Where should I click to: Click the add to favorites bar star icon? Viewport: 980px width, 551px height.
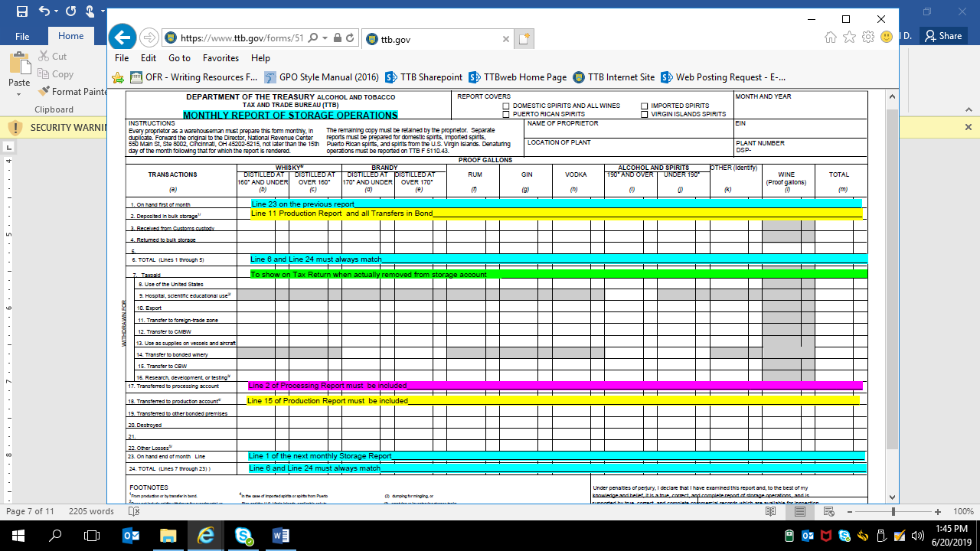pyautogui.click(x=118, y=77)
